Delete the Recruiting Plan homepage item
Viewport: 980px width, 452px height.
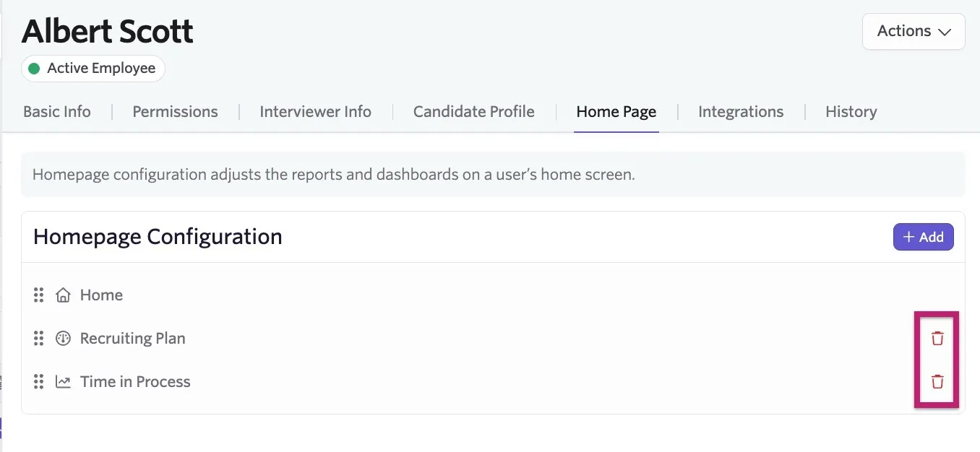(x=937, y=338)
